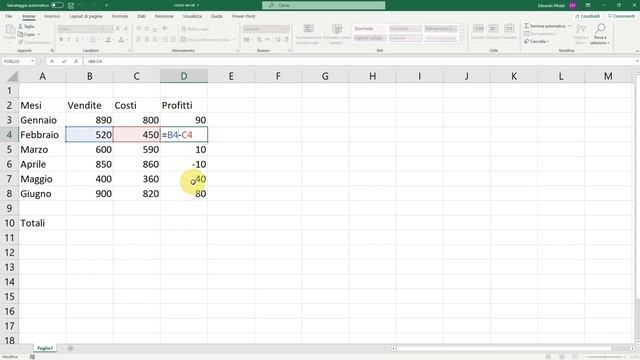Select the Foglio1 sheet tab
The width and height of the screenshot is (640, 360).
coord(45,348)
